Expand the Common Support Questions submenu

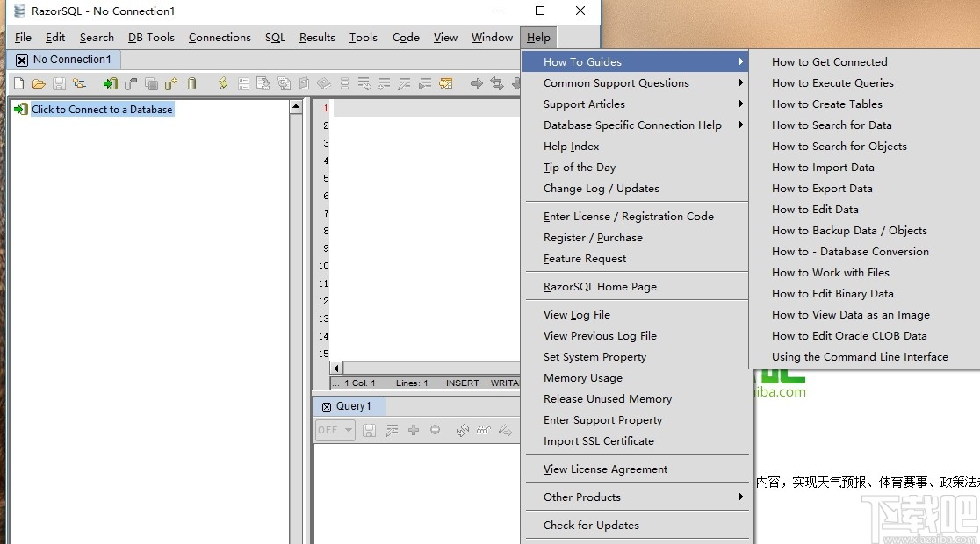coord(740,82)
